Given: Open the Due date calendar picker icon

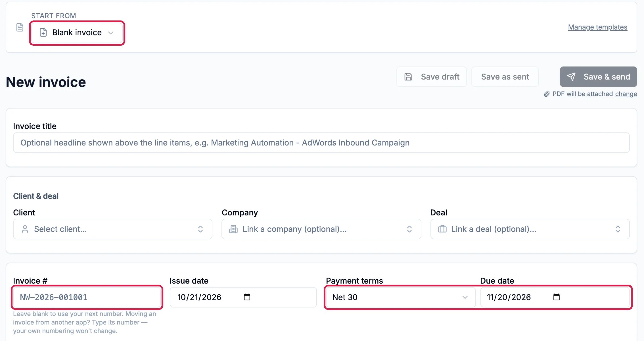Looking at the screenshot, I should (557, 297).
